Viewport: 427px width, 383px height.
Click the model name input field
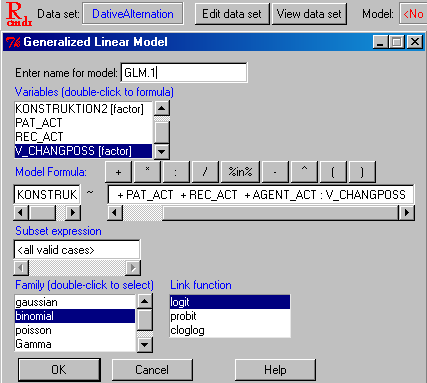click(184, 73)
